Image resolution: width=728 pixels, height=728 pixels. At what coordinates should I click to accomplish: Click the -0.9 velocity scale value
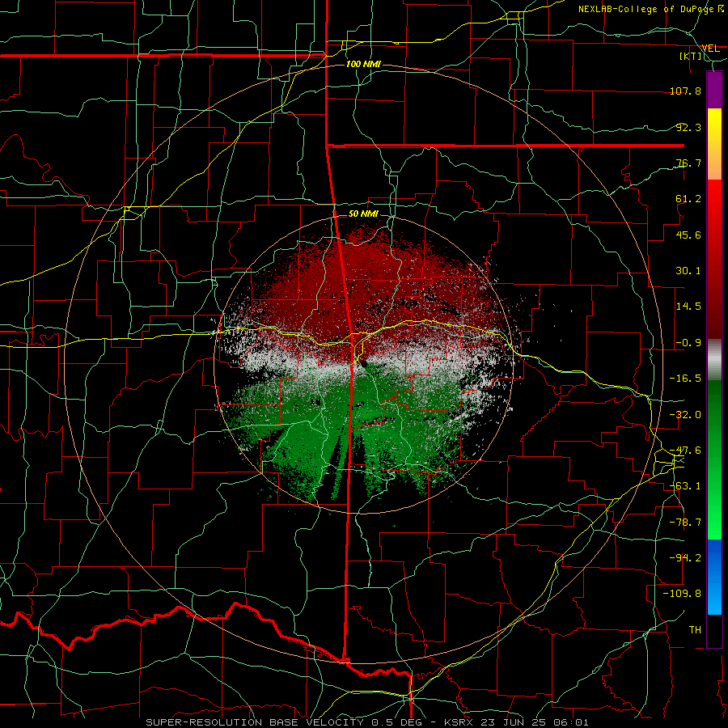click(688, 343)
